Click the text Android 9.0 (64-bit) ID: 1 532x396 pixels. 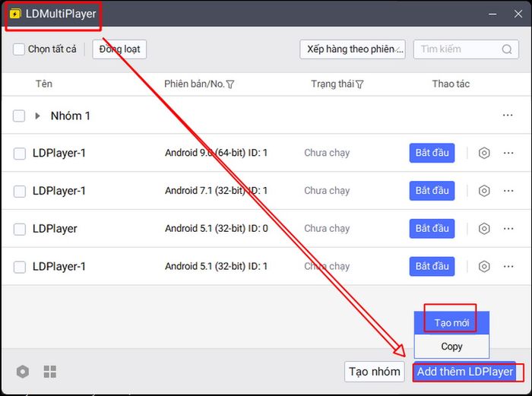216,153
